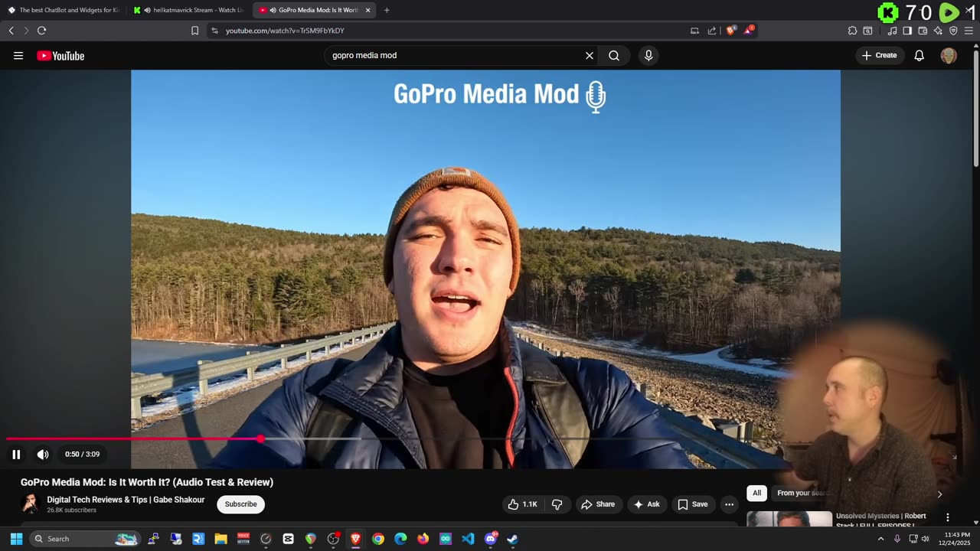Mute the GoPro Media Mod tab audio

coord(273,10)
